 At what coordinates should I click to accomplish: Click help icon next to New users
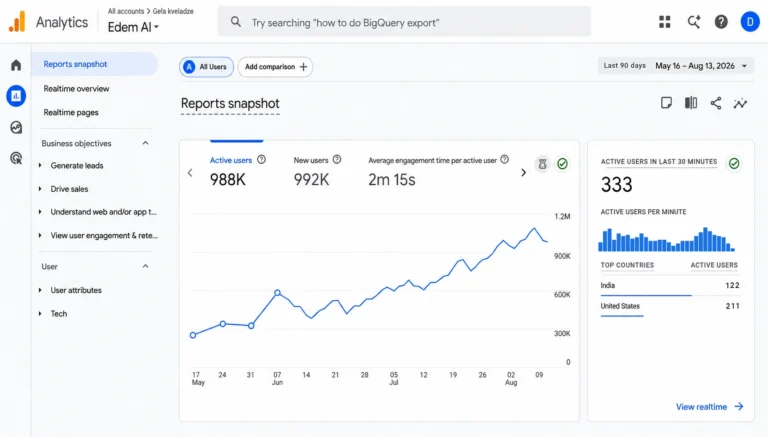(337, 160)
